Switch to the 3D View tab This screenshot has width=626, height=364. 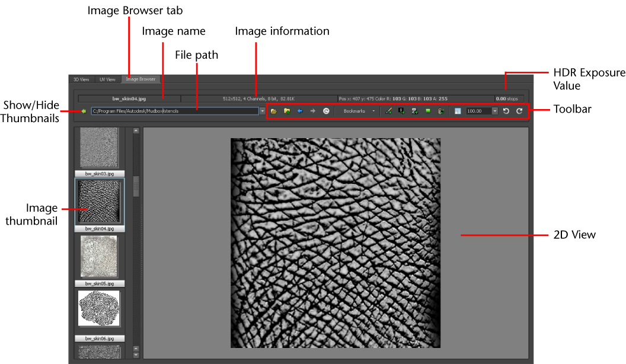(x=81, y=79)
